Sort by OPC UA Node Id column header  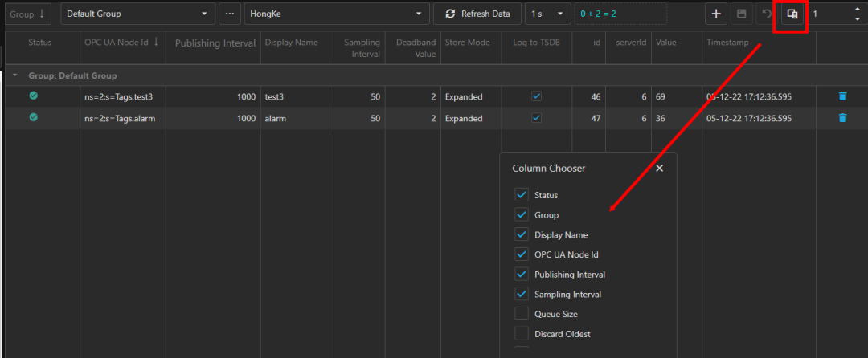coord(121,43)
